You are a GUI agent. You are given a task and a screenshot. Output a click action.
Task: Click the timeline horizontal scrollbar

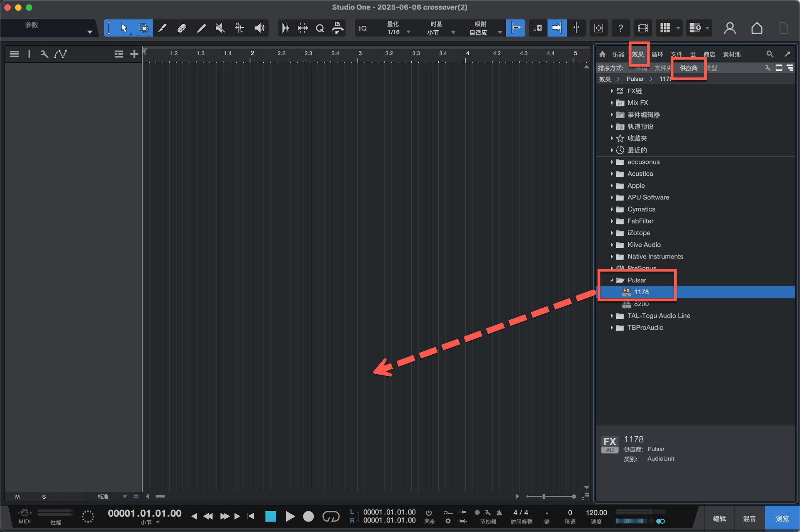coord(160,496)
